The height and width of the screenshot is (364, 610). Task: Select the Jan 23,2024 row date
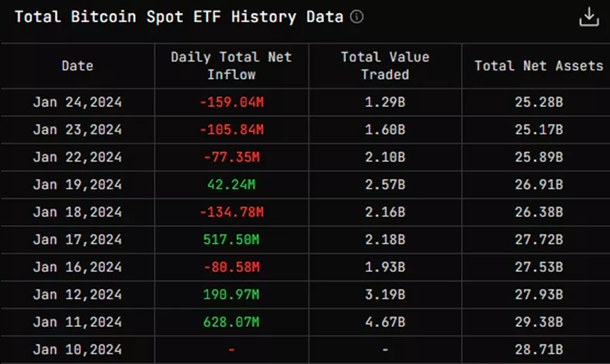pyautogui.click(x=77, y=130)
